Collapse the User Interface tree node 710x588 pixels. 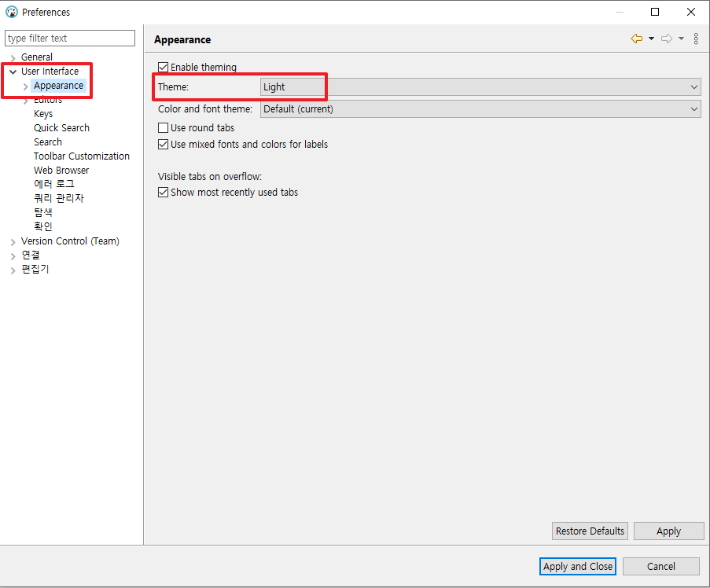(13, 72)
